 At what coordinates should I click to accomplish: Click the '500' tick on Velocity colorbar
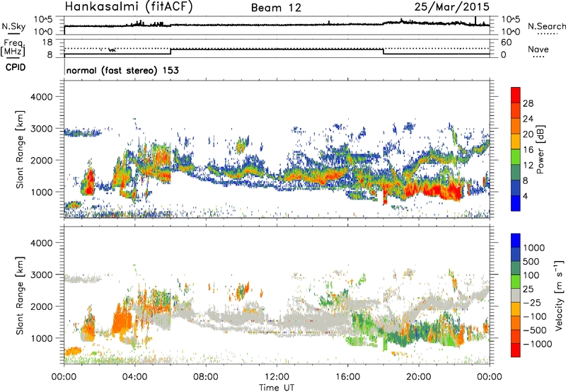pos(531,261)
